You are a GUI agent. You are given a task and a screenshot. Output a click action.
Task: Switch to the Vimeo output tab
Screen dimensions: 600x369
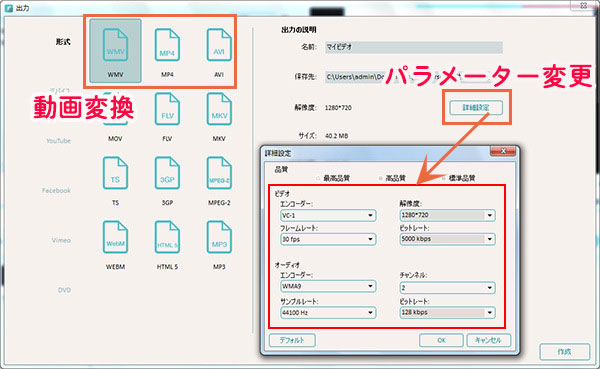click(x=61, y=240)
